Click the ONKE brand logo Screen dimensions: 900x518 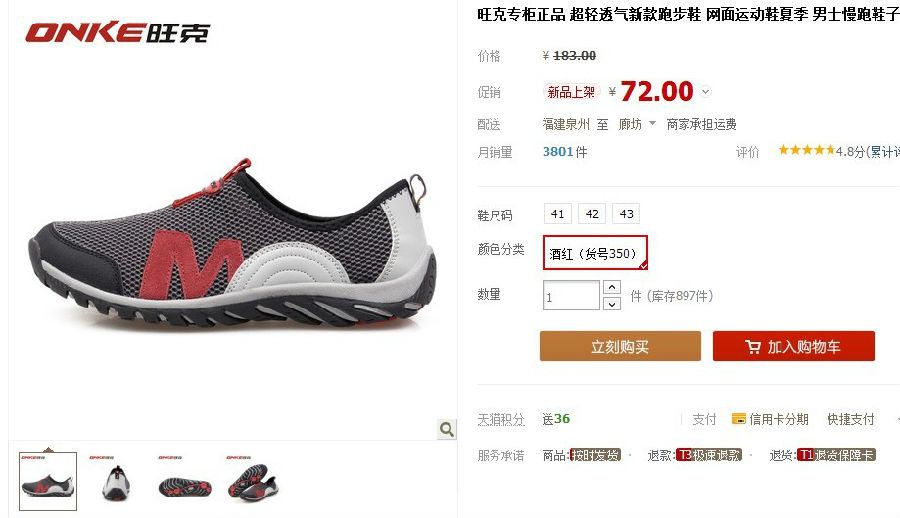click(118, 33)
